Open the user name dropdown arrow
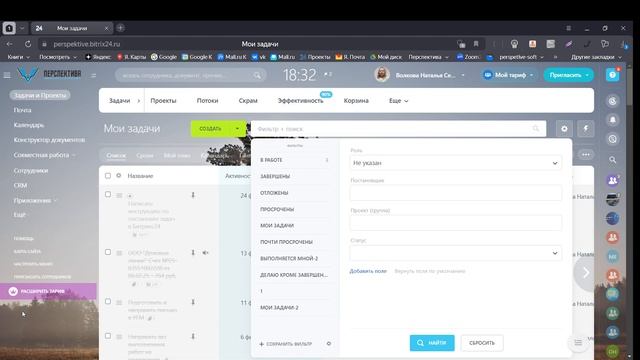Screen dimensions: 640x360 pos(463,75)
